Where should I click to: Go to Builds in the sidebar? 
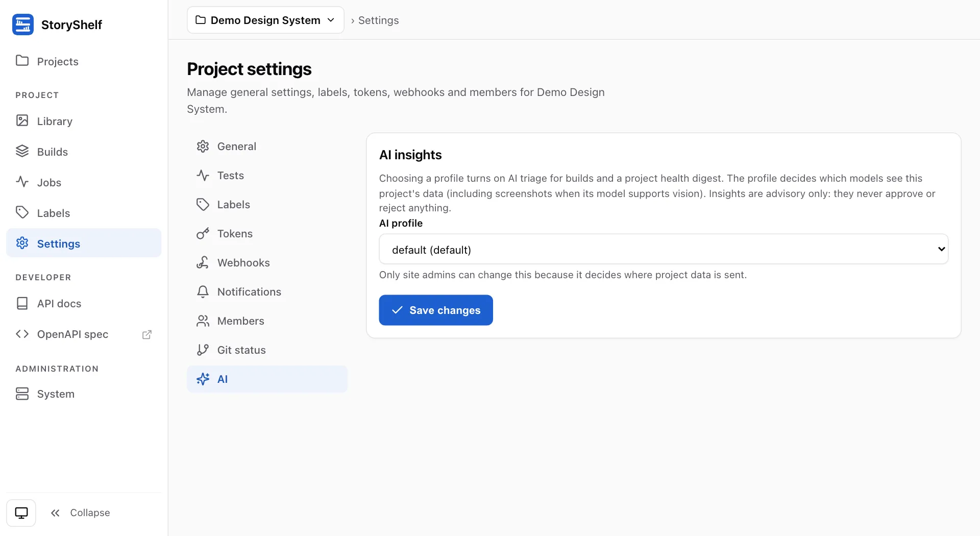84,152
